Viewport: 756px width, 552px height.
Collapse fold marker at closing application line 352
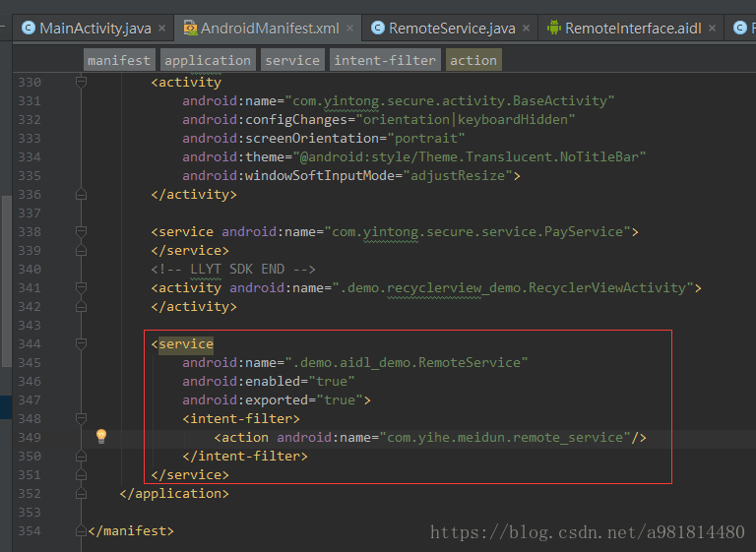tap(81, 494)
